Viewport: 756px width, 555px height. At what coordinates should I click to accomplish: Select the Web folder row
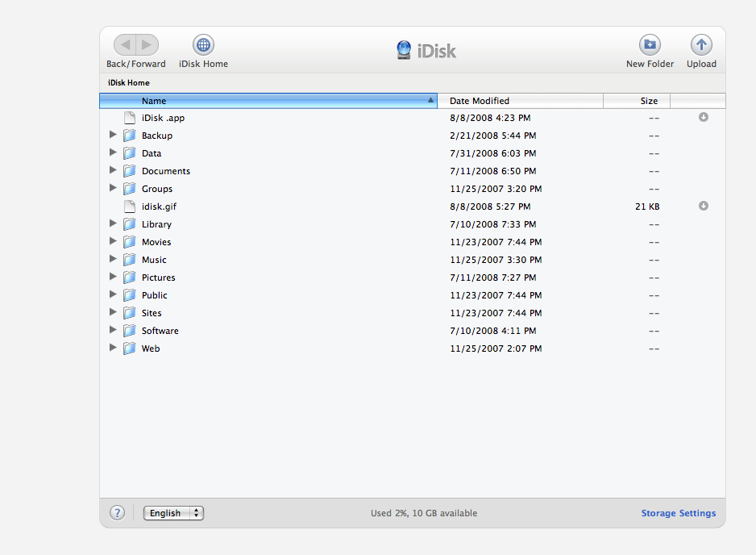pos(150,348)
